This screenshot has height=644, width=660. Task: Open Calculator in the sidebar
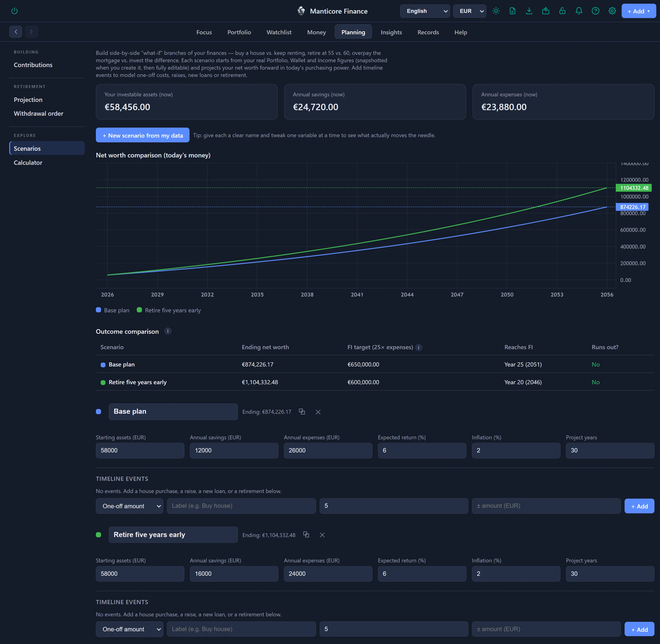pyautogui.click(x=47, y=162)
